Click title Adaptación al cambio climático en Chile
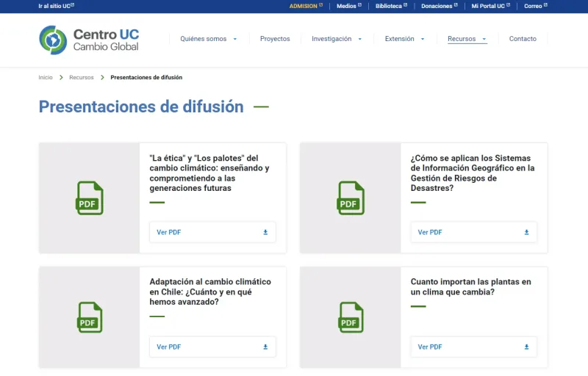This screenshot has width=588, height=376. (x=210, y=292)
